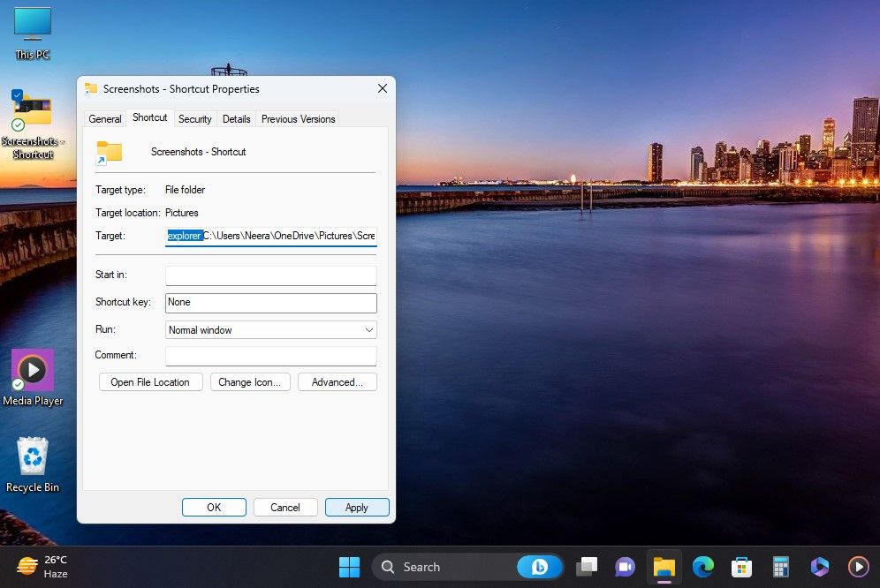
Task: Open the Run mode dropdown
Action: click(x=368, y=329)
